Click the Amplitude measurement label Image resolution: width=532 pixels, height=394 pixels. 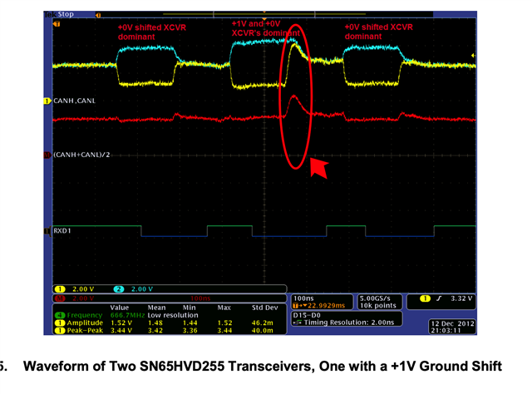tap(85, 323)
